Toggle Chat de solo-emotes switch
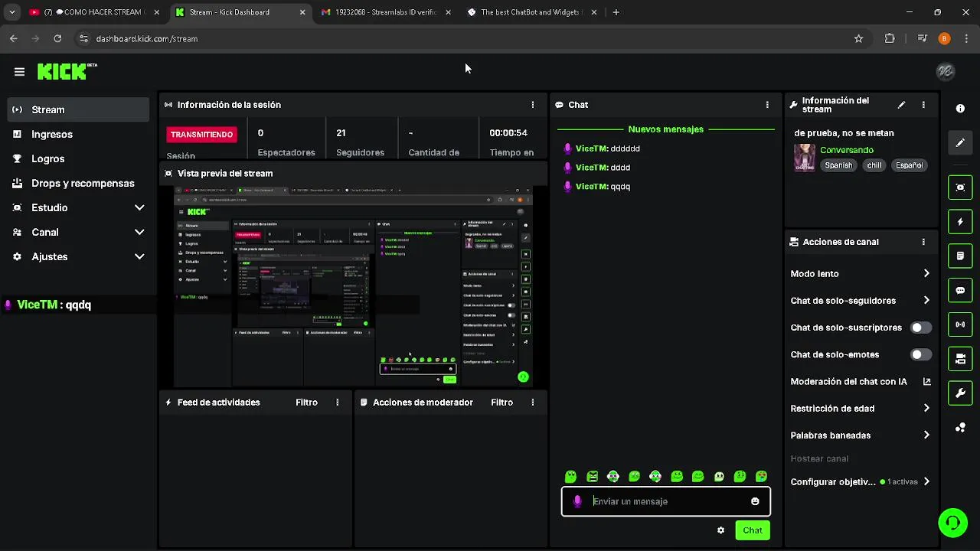Screen dimensions: 980x551 point(921,354)
